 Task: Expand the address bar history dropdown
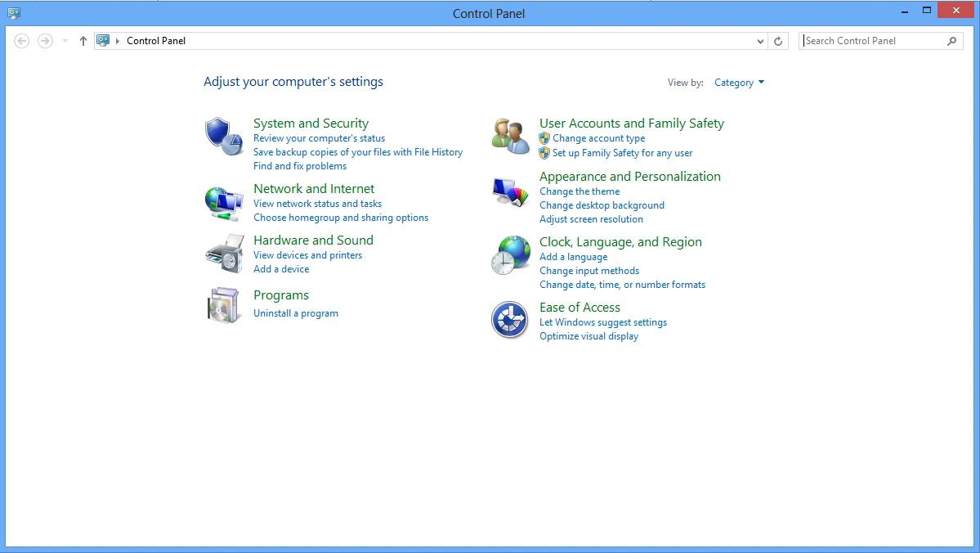click(760, 41)
